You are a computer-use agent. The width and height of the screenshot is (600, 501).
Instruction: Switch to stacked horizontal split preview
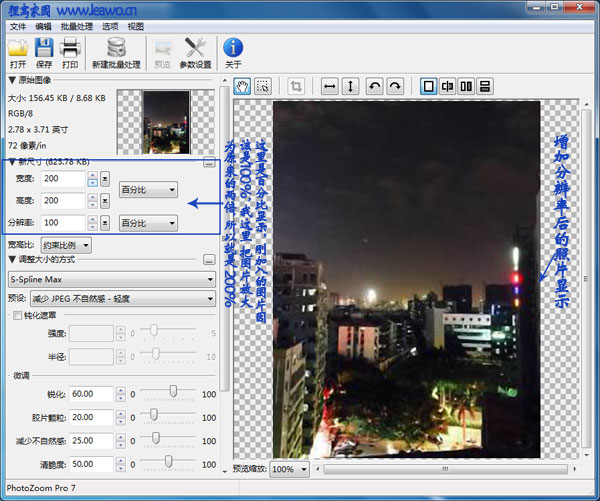coord(485,86)
